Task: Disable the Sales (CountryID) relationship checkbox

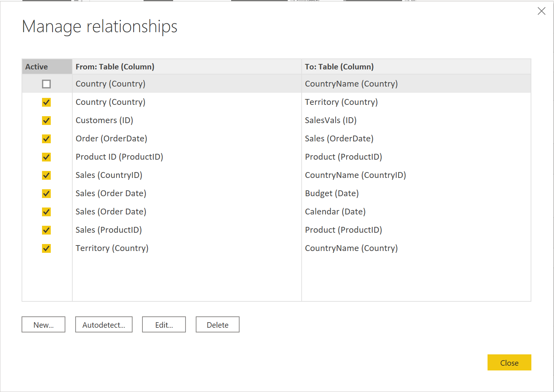Action: coord(46,175)
